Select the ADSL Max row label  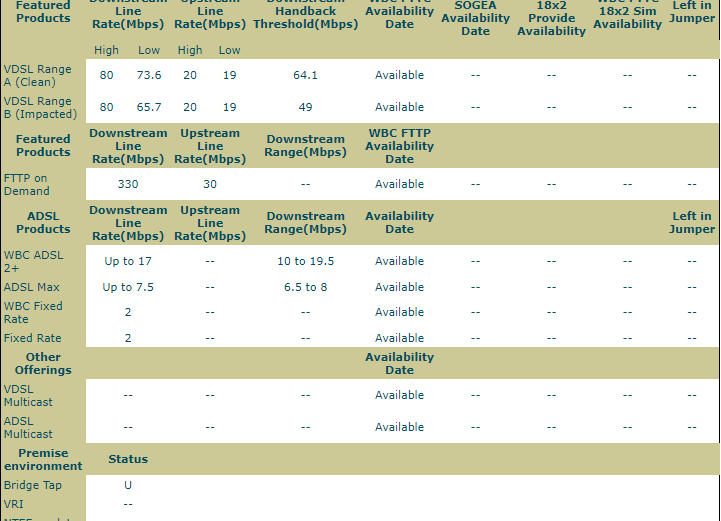[32, 287]
